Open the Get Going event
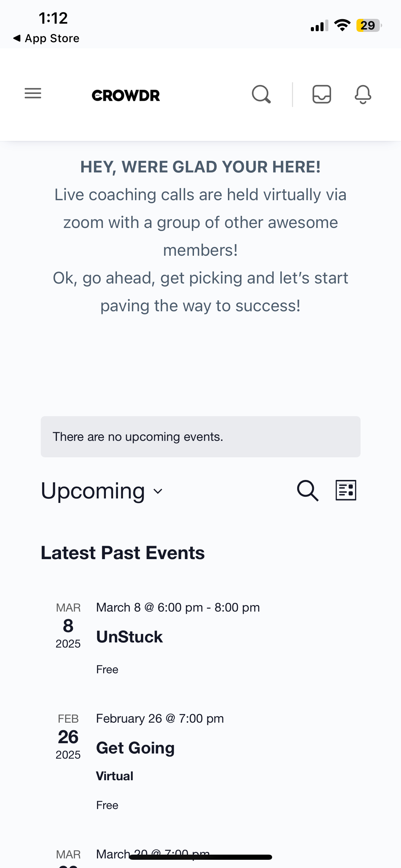Screen dimensions: 401x868 (135, 748)
